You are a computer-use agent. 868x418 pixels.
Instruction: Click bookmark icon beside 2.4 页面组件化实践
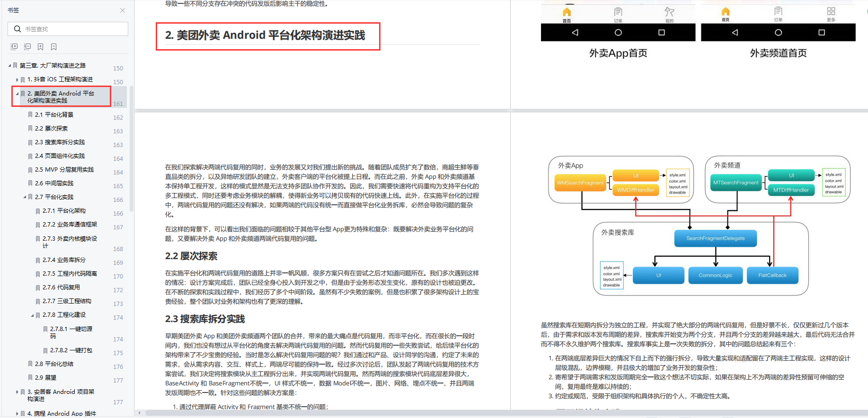tap(30, 156)
